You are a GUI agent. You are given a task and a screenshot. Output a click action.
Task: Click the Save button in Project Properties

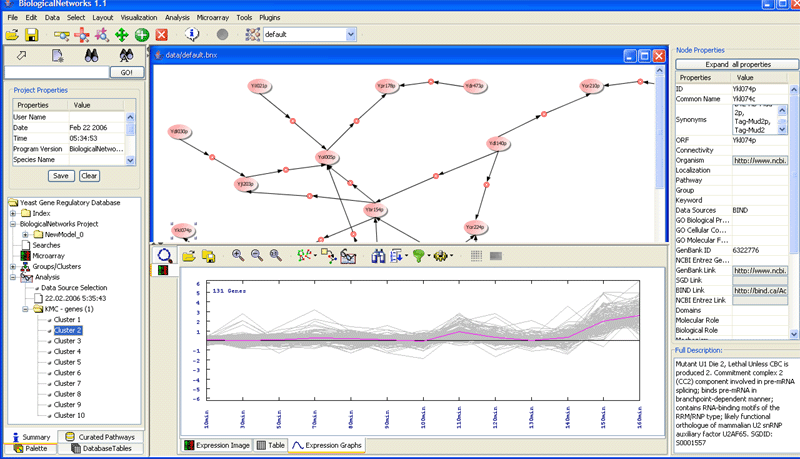[x=61, y=176]
